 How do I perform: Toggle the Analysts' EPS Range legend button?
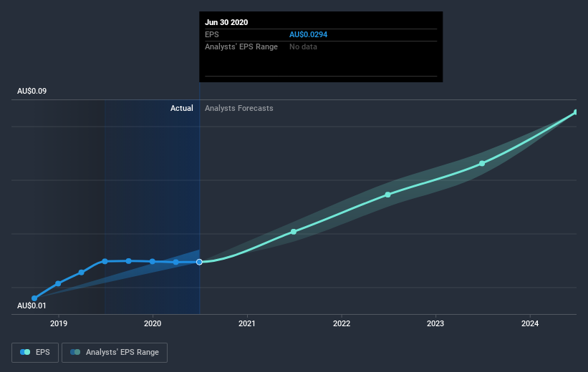click(x=115, y=353)
